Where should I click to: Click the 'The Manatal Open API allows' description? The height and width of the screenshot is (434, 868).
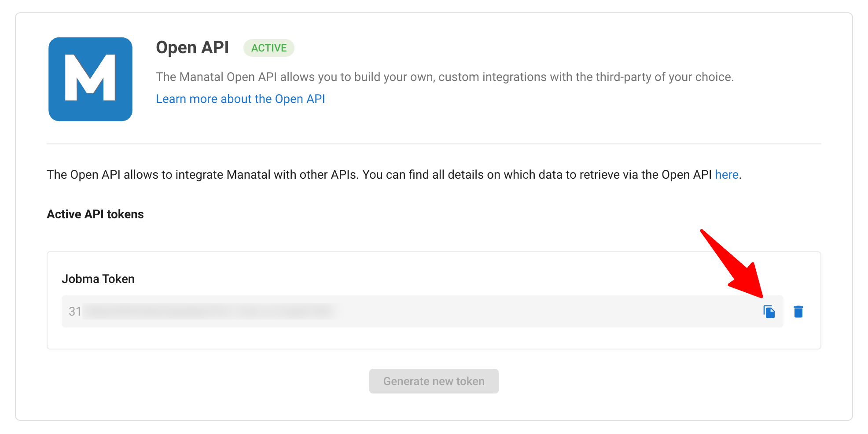pos(445,77)
